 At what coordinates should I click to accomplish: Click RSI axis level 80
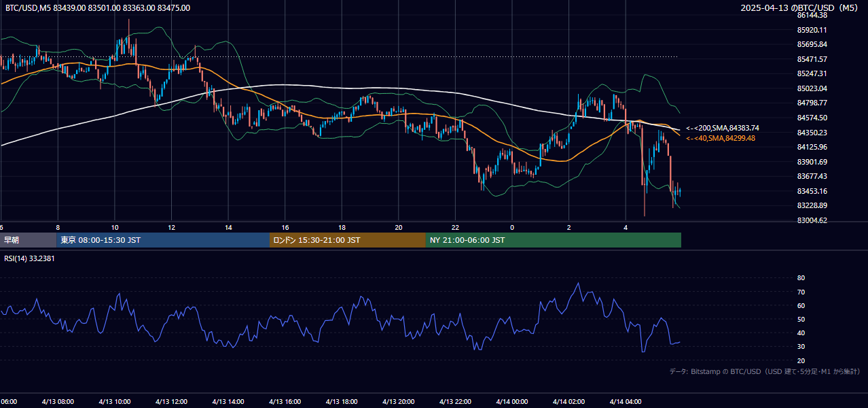pyautogui.click(x=801, y=278)
